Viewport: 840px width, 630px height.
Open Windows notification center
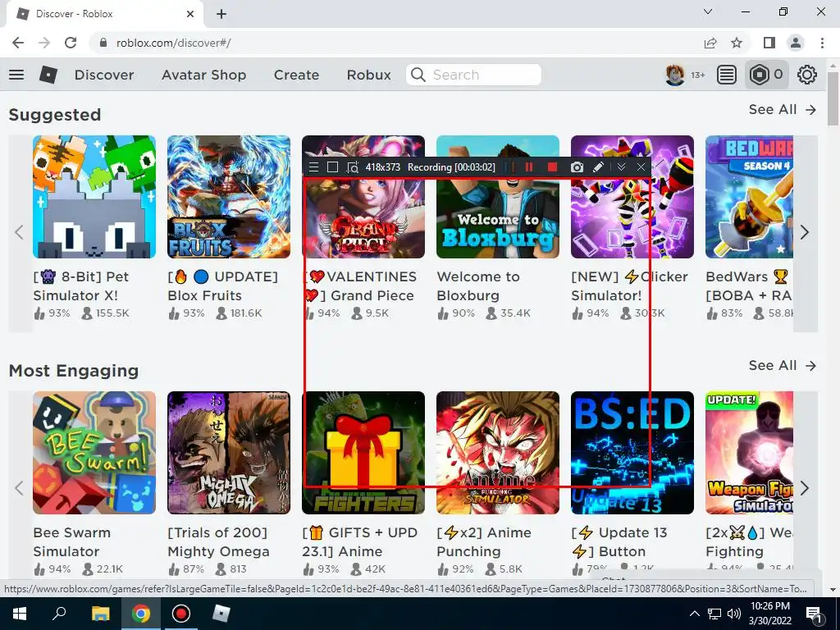(x=813, y=614)
